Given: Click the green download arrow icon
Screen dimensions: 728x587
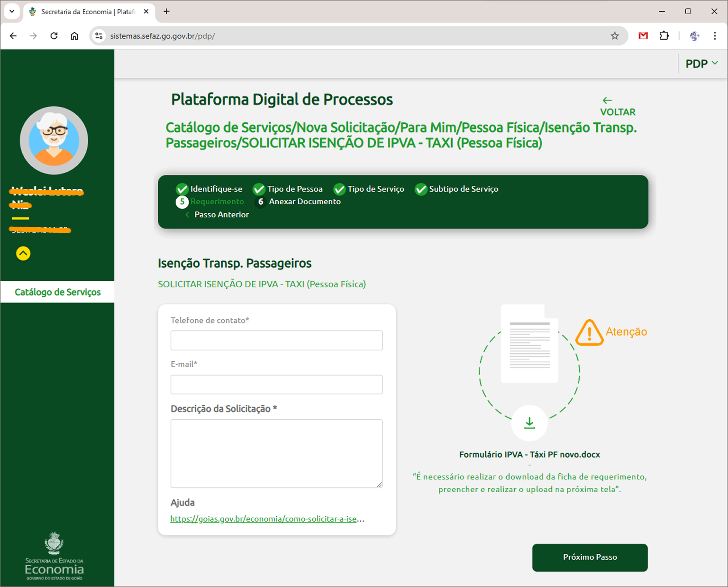Looking at the screenshot, I should (529, 423).
